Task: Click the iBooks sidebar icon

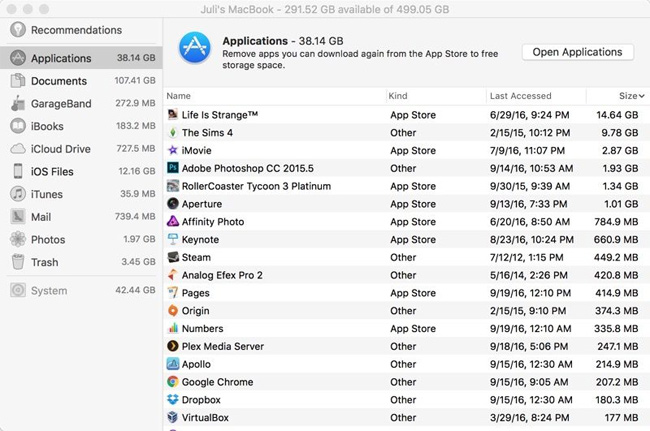Action: click(x=18, y=126)
